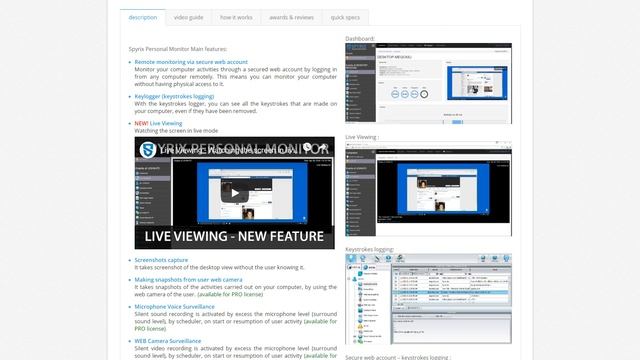Click the Watch later clock icon on video
Screen dimensions: 640x360
click(307, 147)
